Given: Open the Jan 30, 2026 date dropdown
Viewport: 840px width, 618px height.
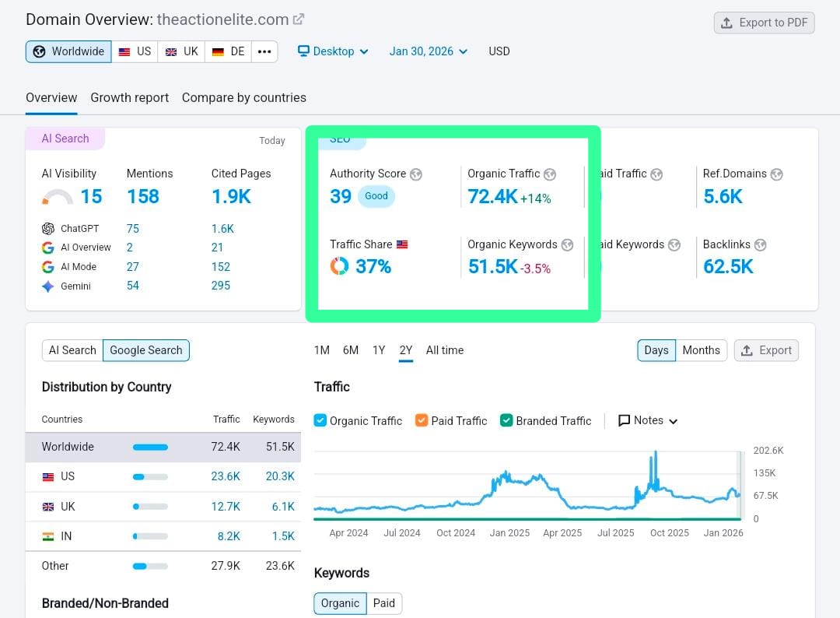Looking at the screenshot, I should click(428, 51).
